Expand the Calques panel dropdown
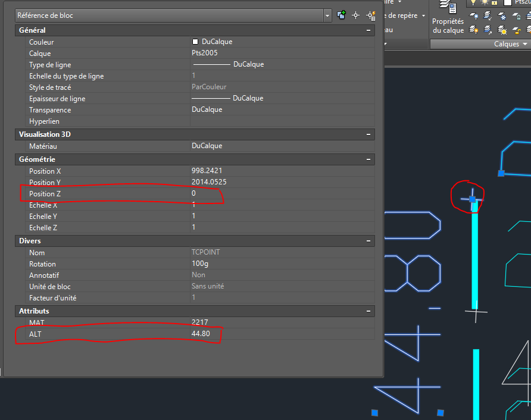This screenshot has width=531, height=420. tap(525, 44)
